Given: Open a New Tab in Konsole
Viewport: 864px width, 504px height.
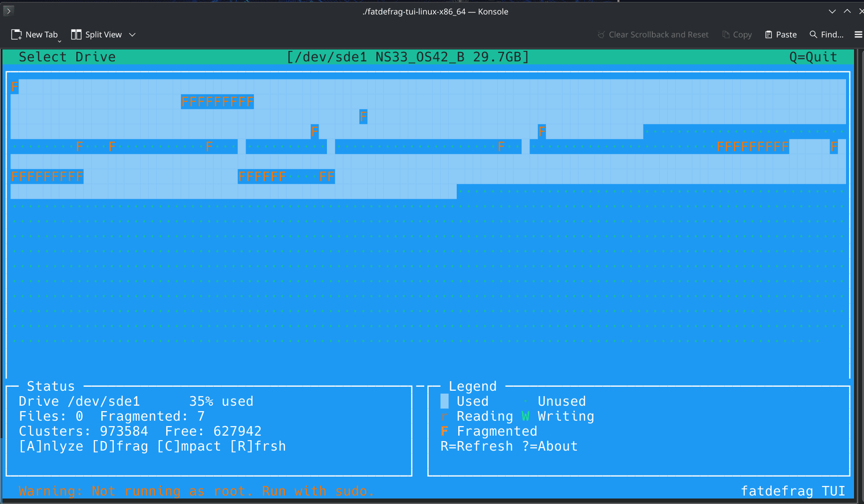Looking at the screenshot, I should tap(34, 34).
